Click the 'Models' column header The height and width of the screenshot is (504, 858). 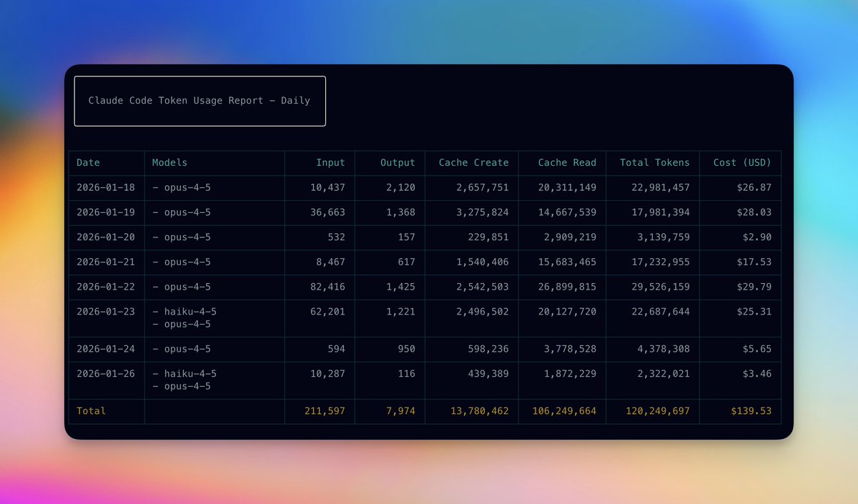(x=170, y=163)
